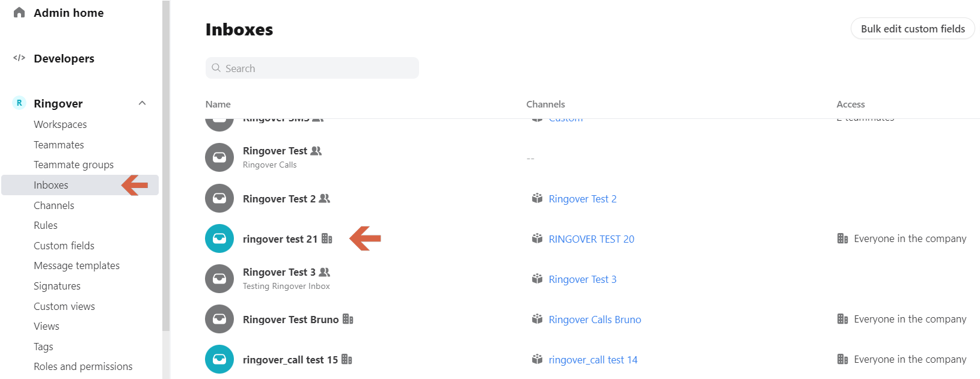
Task: Open the Ringover Calls Bruno channel link
Action: (x=595, y=320)
